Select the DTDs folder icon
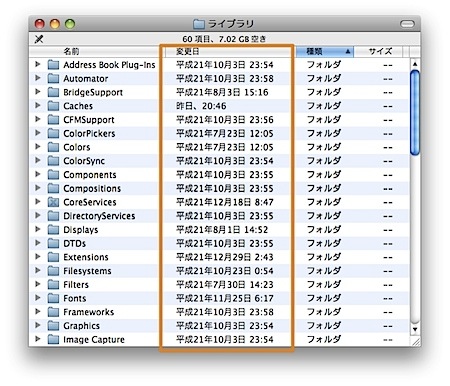This screenshot has height=386, width=450. pos(53,243)
